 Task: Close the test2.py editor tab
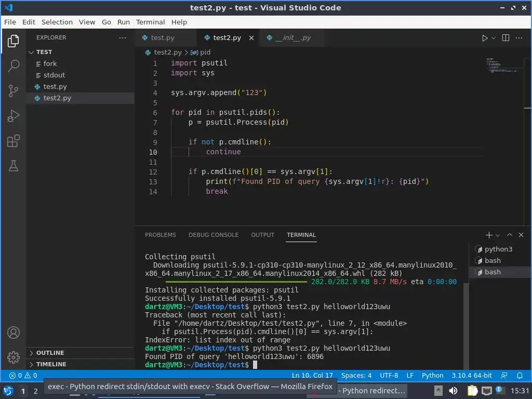(x=251, y=38)
